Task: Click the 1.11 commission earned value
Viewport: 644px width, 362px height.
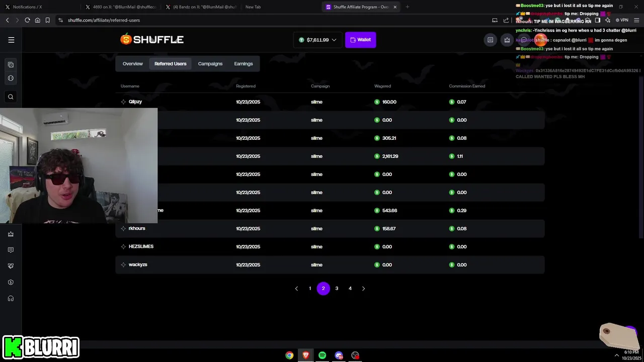Action: [460, 156]
